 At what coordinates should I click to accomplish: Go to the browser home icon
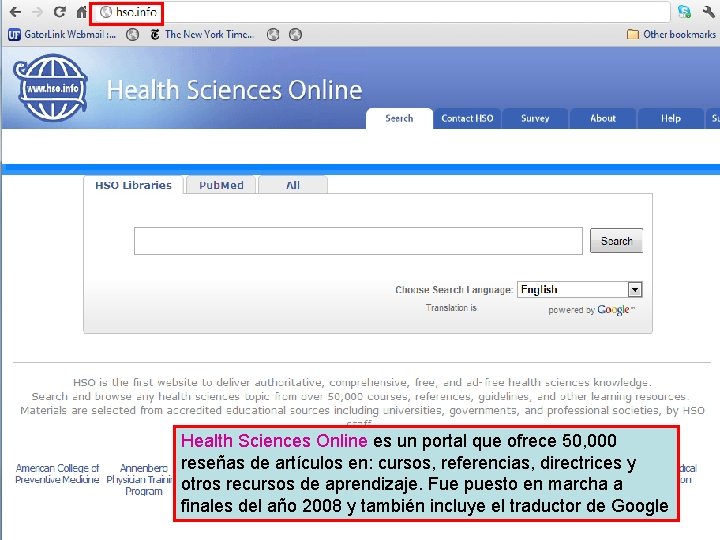click(x=81, y=11)
